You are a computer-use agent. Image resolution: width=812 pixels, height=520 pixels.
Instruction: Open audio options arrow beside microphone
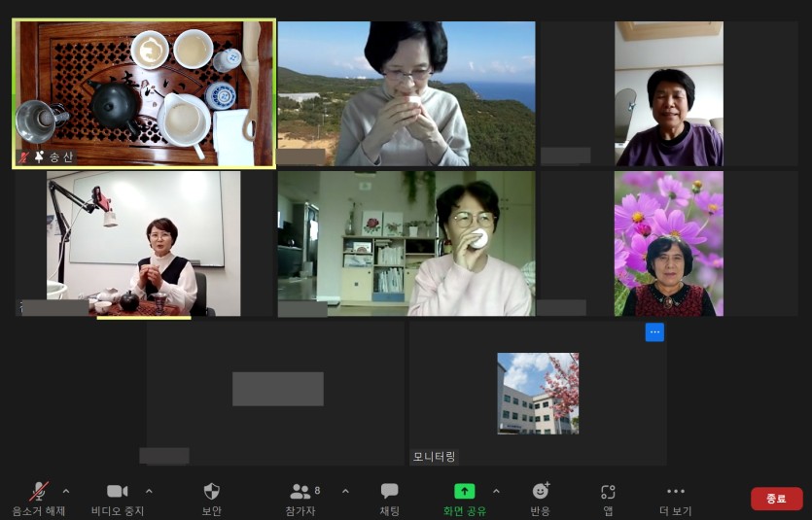point(66,491)
